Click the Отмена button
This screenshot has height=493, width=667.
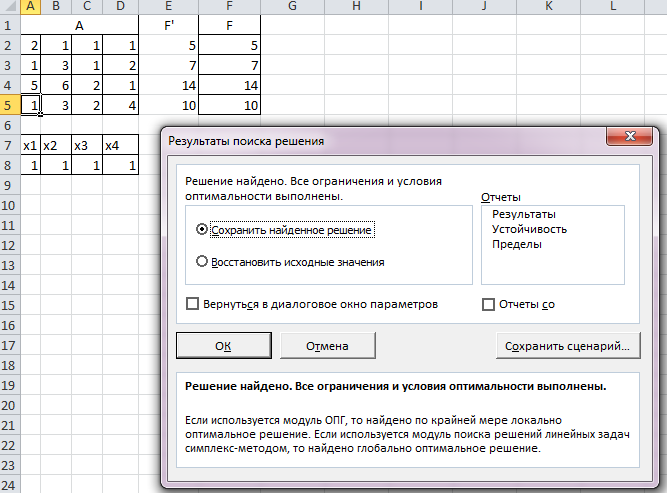click(328, 346)
